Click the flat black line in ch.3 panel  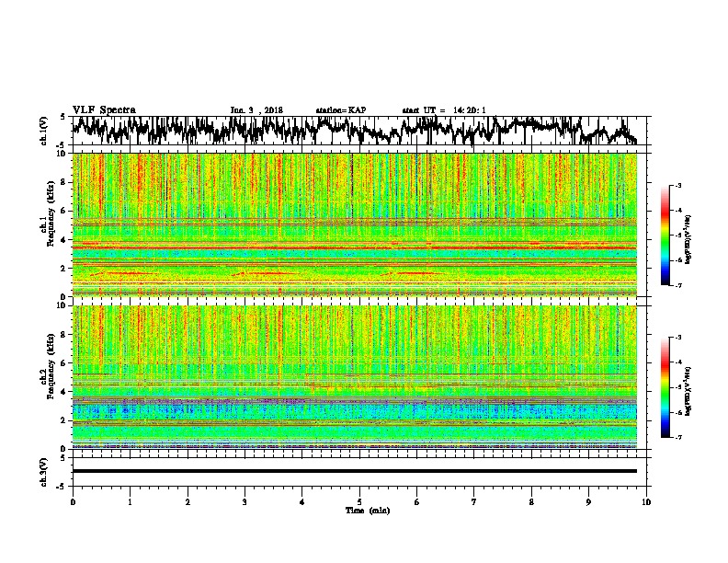click(x=355, y=471)
